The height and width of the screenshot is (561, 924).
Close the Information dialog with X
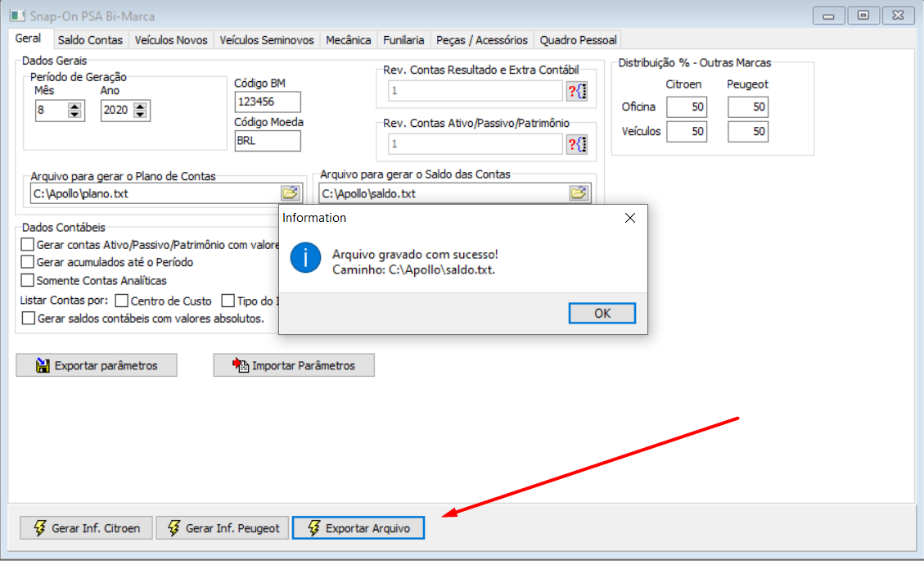pos(630,219)
